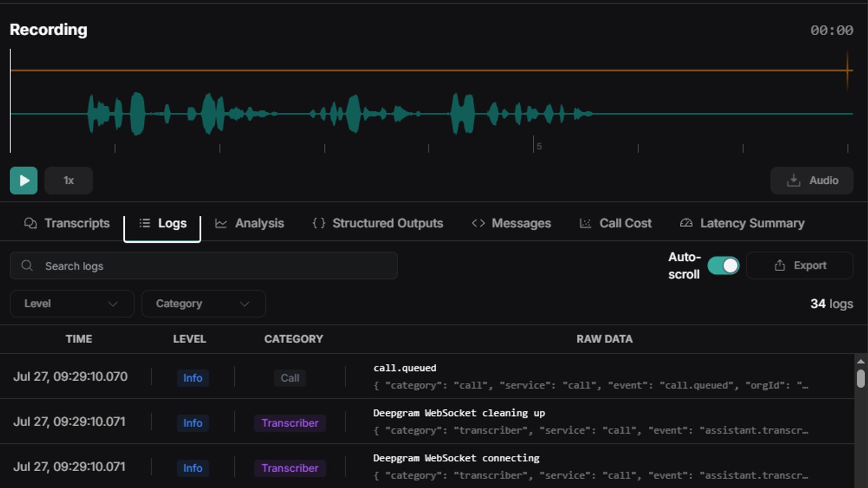Click Info badge on connecting row
The image size is (868, 488).
(x=193, y=468)
